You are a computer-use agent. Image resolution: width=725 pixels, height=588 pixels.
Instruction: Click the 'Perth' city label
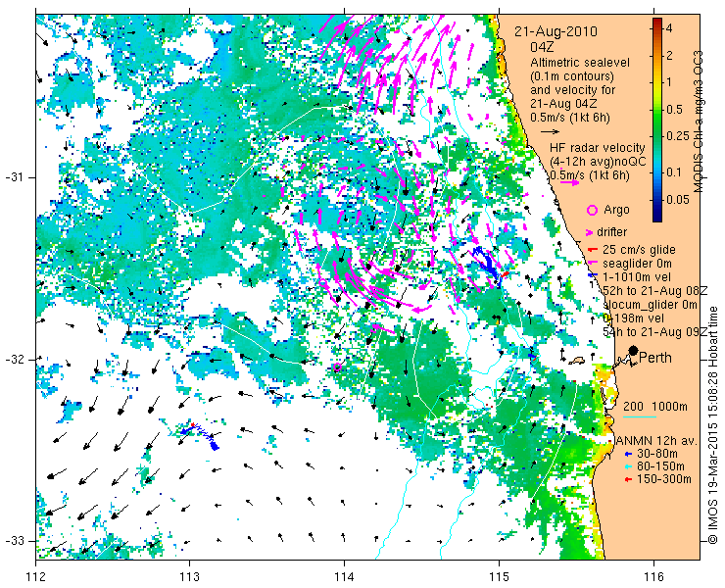(x=655, y=358)
